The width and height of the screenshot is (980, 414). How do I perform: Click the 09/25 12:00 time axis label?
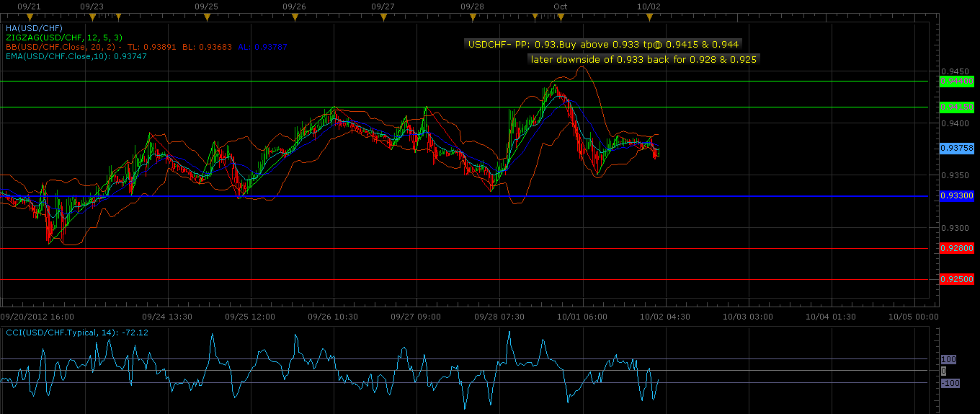pyautogui.click(x=249, y=316)
